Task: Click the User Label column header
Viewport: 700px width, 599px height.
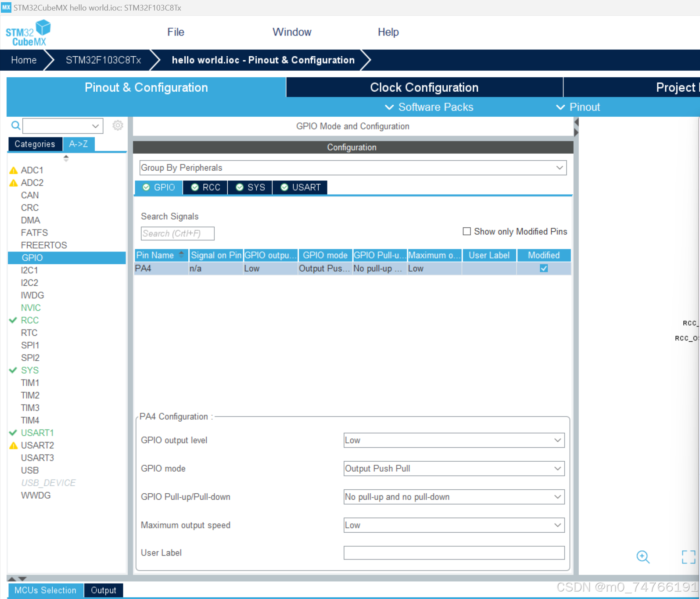Action: [489, 255]
